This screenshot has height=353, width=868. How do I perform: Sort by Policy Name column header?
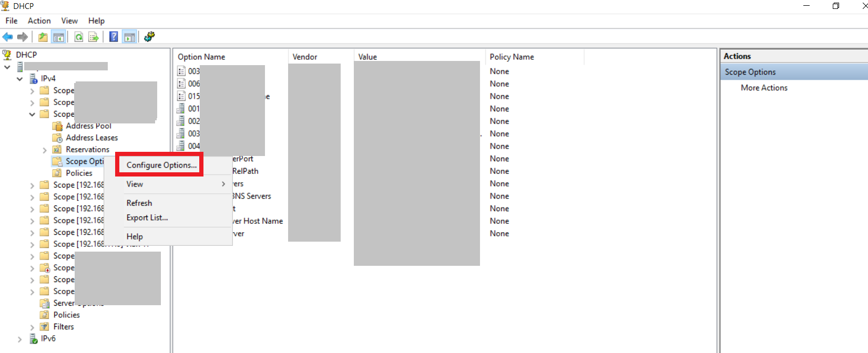(x=512, y=57)
